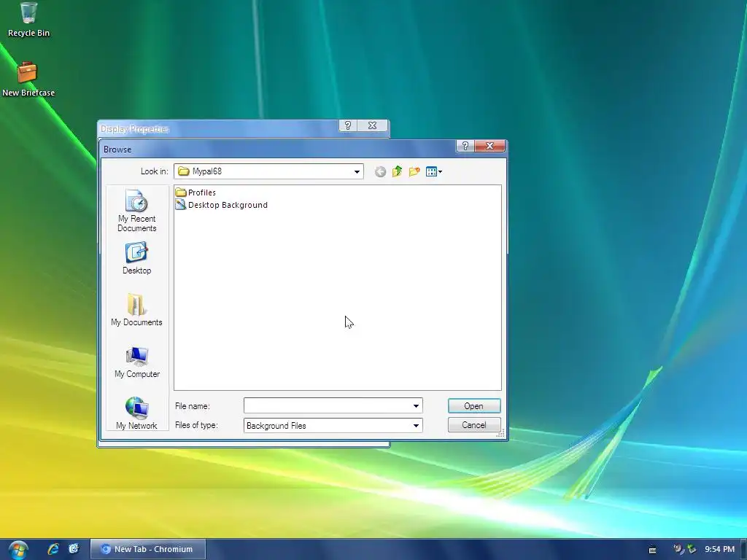The height and width of the screenshot is (560, 747).
Task: Open My Recent Documents in places bar
Action: [x=136, y=211]
